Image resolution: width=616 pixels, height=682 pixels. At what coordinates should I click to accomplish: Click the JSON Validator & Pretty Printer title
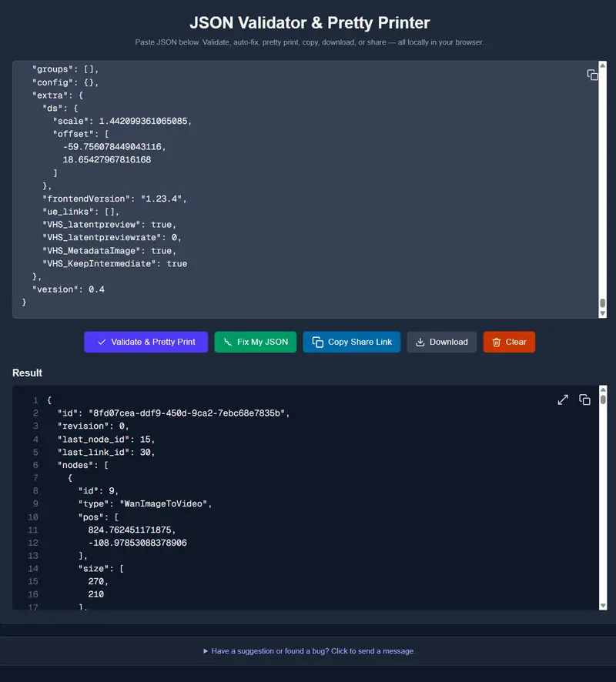click(310, 22)
